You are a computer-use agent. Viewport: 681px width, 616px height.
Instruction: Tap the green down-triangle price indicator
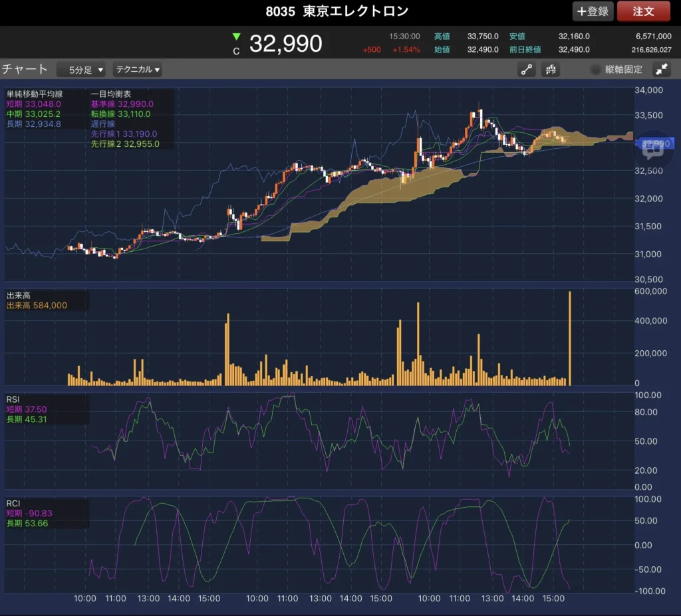pyautogui.click(x=236, y=37)
